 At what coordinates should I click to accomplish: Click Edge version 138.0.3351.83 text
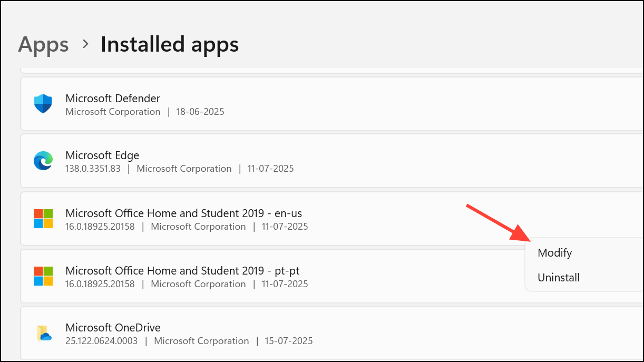(x=93, y=169)
